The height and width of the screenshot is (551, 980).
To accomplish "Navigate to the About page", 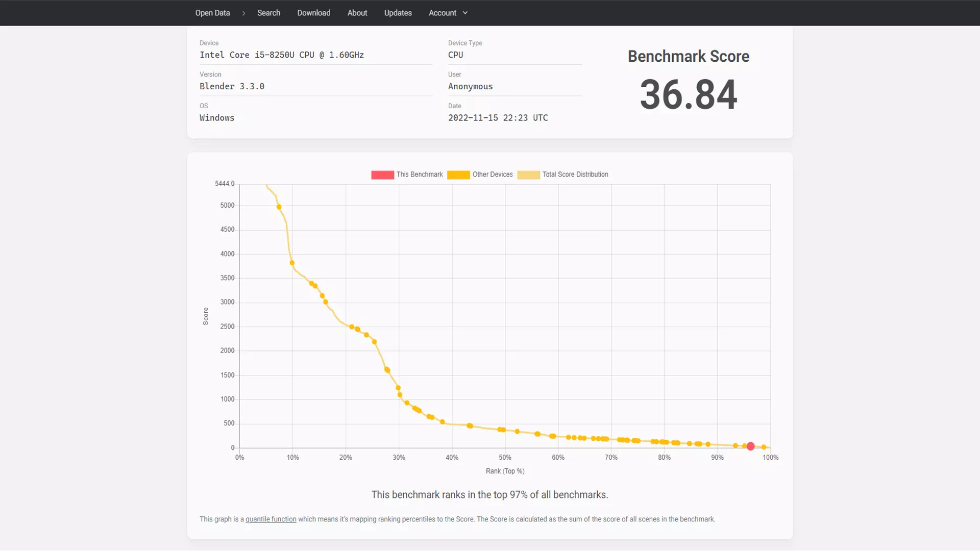I will point(357,13).
